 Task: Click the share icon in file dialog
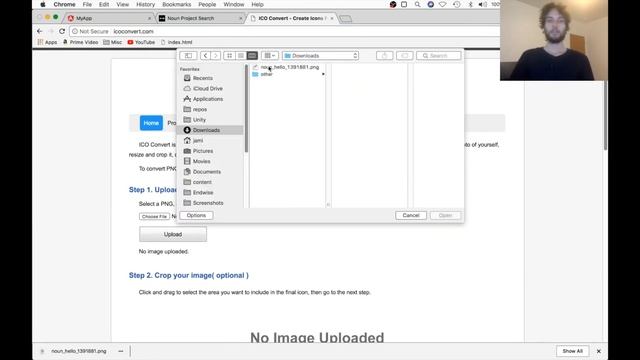(384, 56)
